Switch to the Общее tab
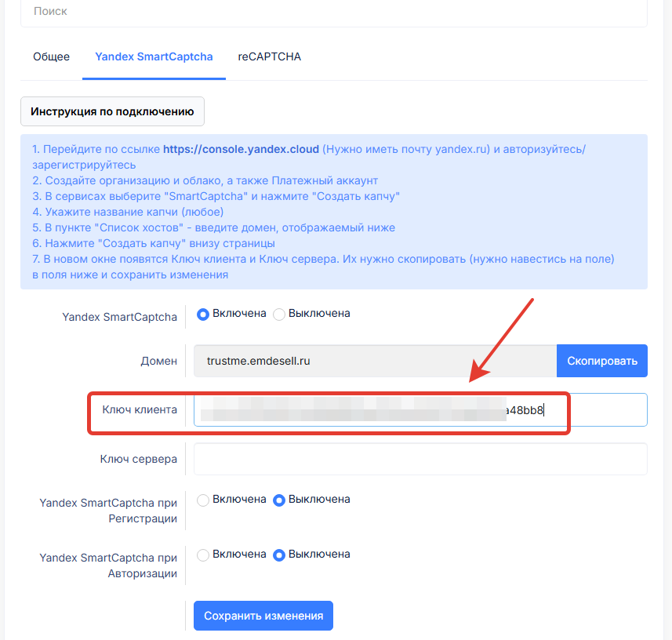The image size is (672, 640). click(x=51, y=57)
